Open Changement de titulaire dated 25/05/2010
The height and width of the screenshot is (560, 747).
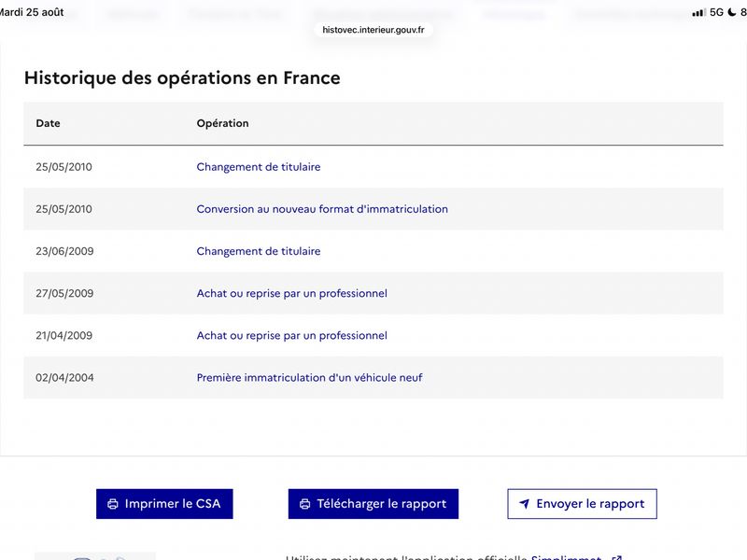coord(259,167)
